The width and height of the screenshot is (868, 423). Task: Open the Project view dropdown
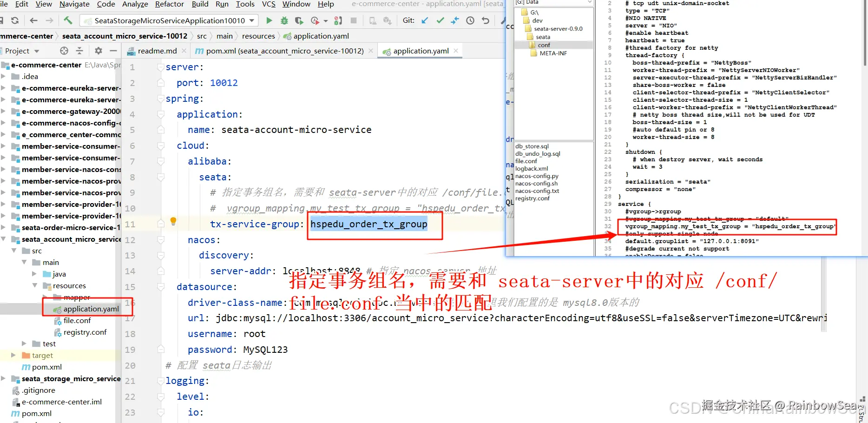click(37, 51)
